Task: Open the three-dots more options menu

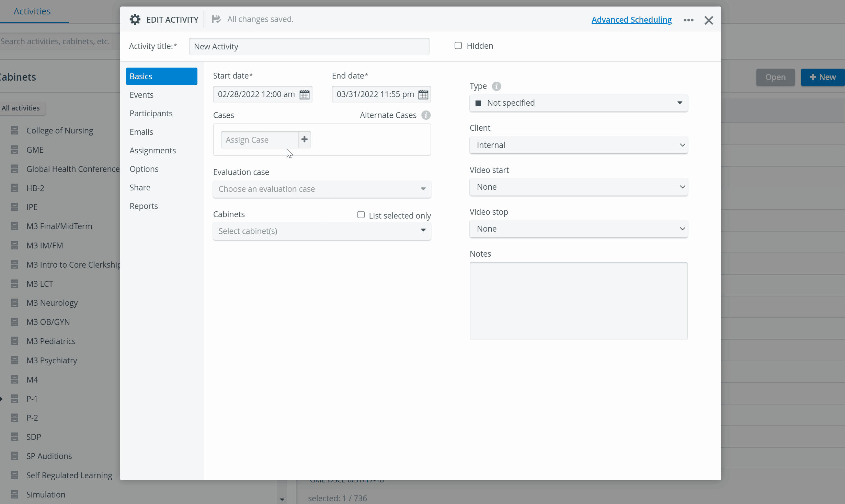Action: click(688, 20)
